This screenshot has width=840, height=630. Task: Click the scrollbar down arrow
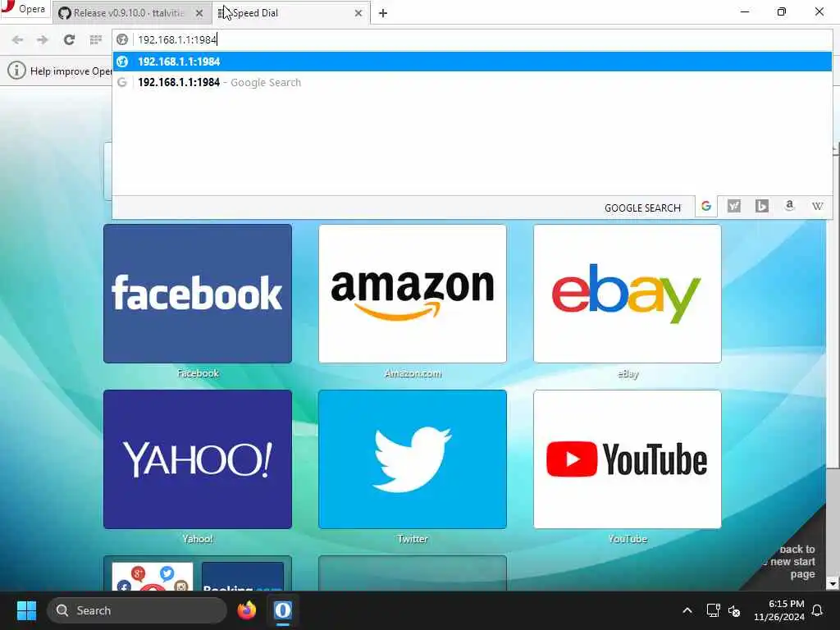tap(833, 583)
